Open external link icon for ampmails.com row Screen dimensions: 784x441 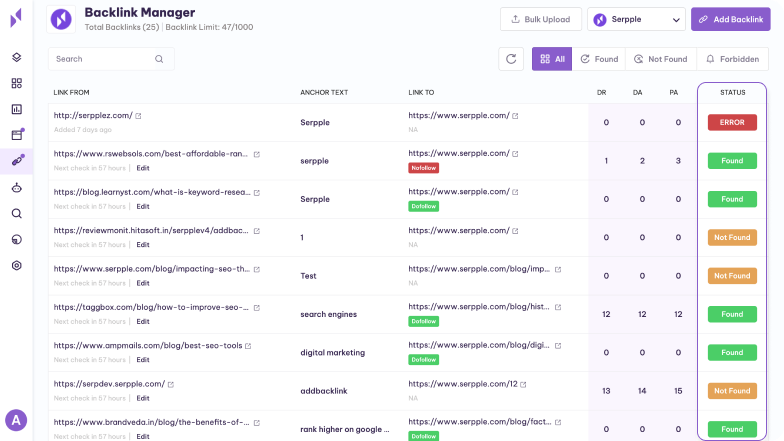point(248,346)
